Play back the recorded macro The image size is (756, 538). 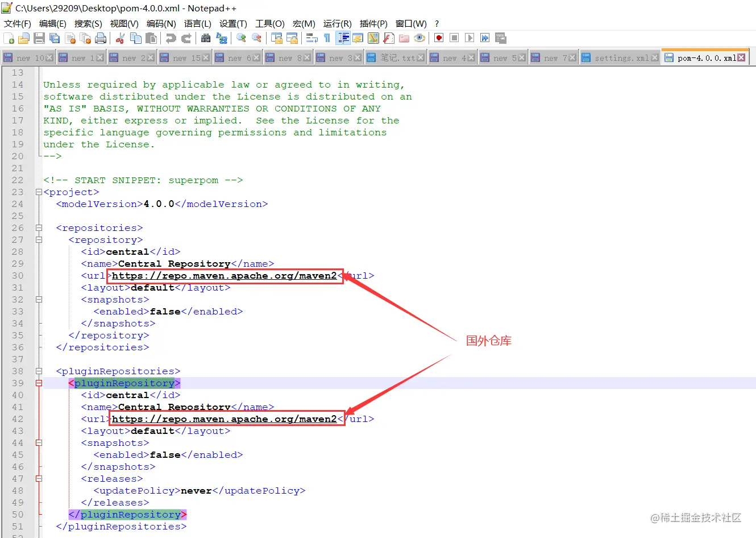(x=470, y=38)
